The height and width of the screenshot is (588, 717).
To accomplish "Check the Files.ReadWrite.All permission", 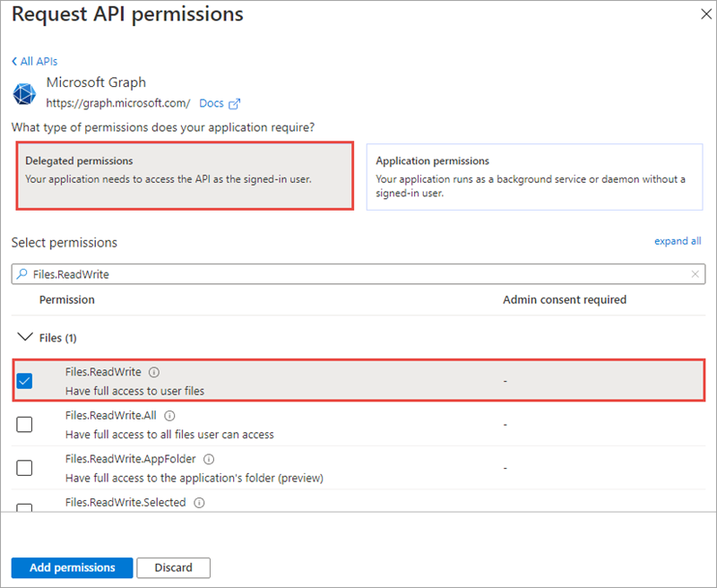I will point(24,424).
